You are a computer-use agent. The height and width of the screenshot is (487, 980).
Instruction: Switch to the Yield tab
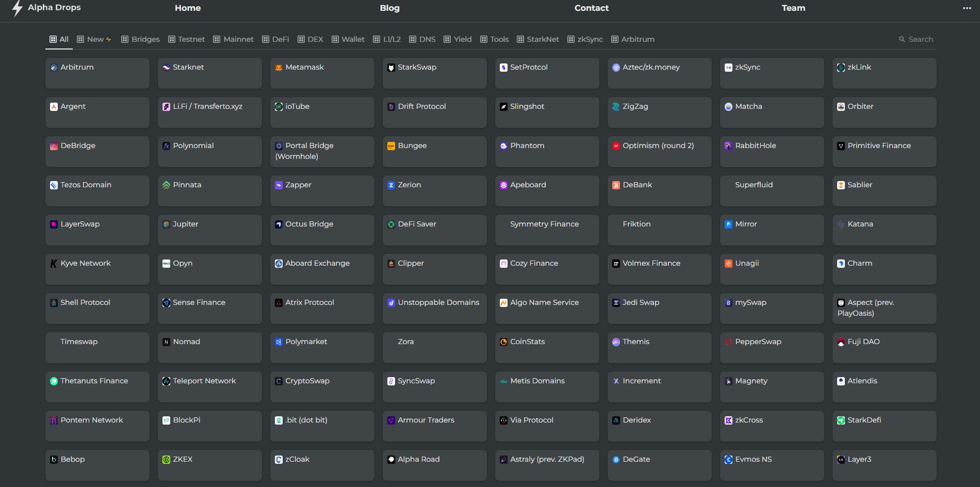[x=458, y=39]
